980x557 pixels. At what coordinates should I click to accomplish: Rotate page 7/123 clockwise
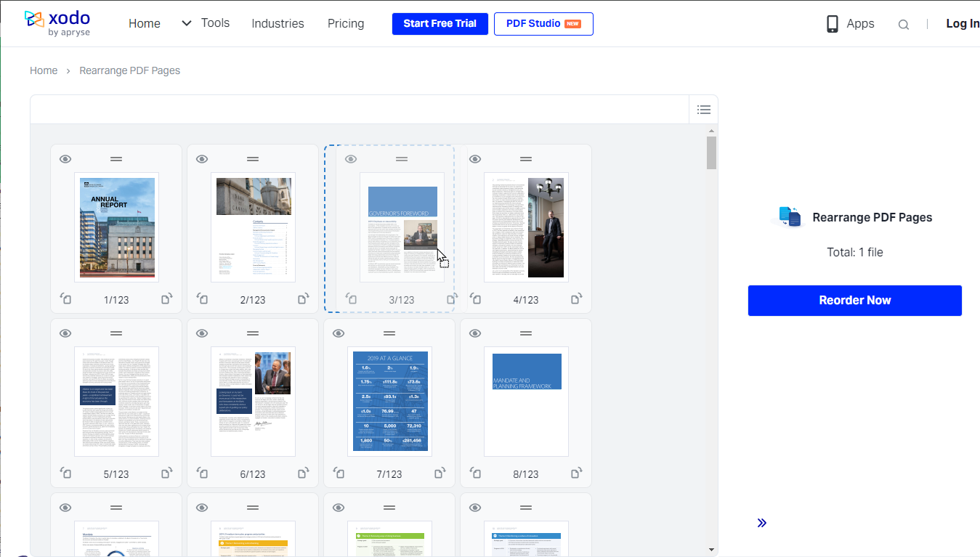tap(440, 473)
